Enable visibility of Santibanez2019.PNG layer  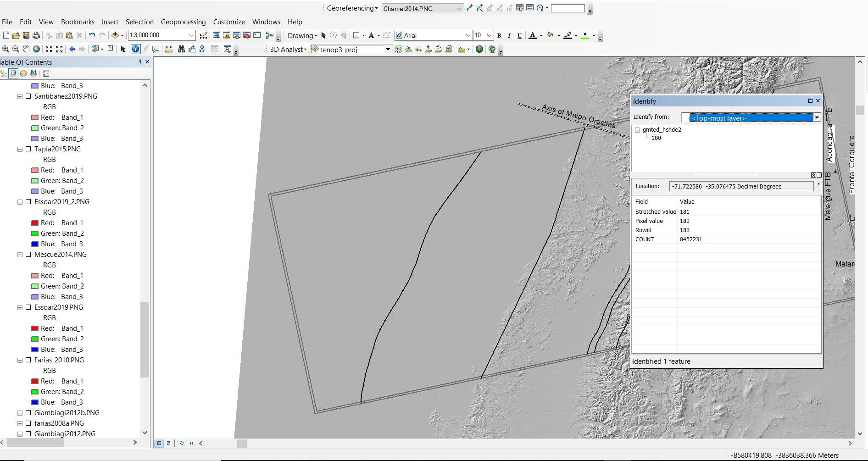click(28, 96)
